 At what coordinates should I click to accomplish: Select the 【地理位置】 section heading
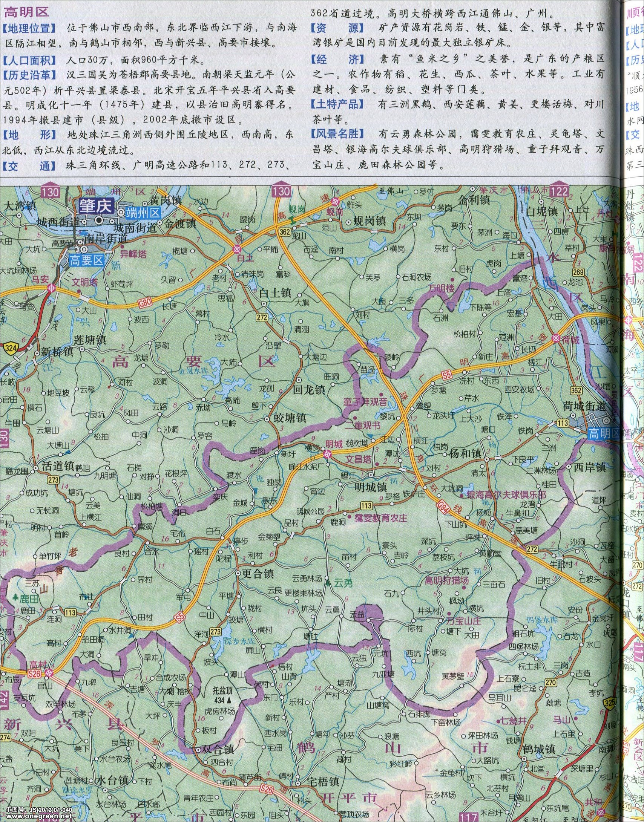coord(30,28)
